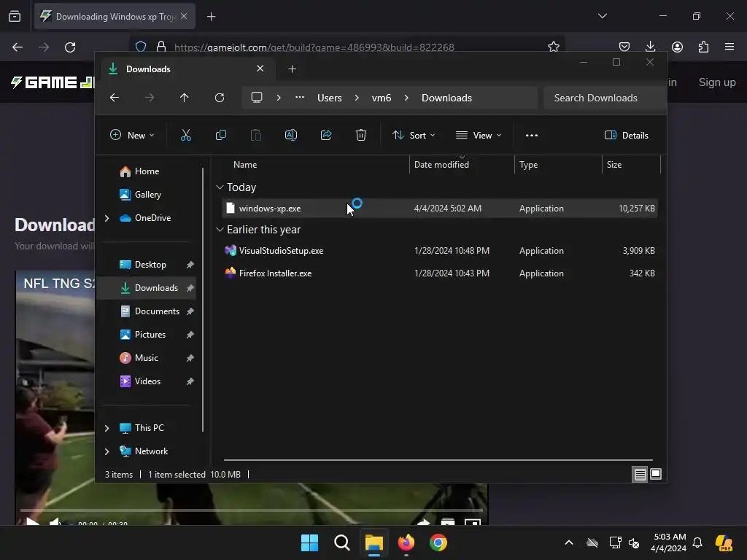747x560 pixels.
Task: Open Windows Start menu
Action: click(x=309, y=542)
